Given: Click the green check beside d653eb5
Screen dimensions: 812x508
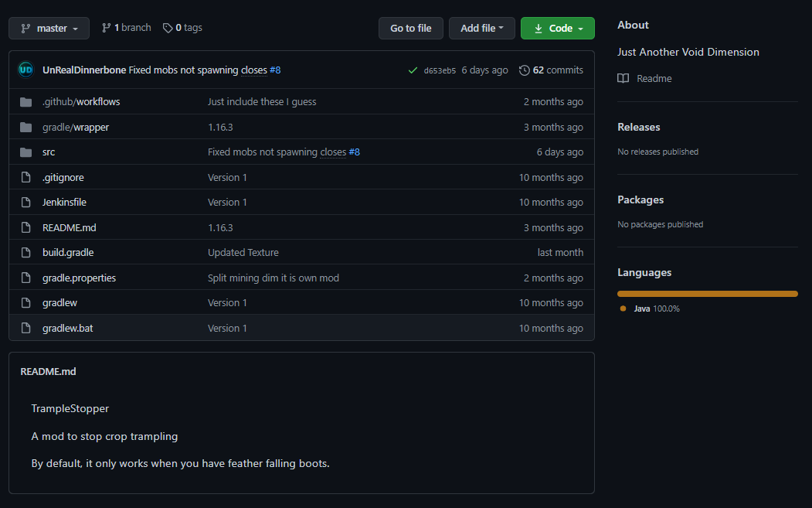Looking at the screenshot, I should (413, 70).
